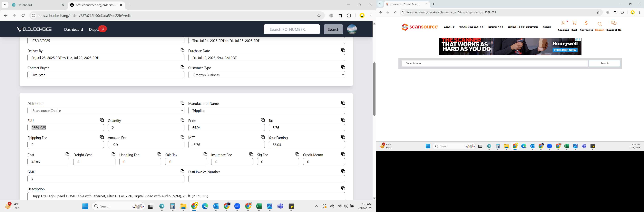Viewport: 644px width, 212px height.
Task: Open the Windows Start menu
Action: pyautogui.click(x=85, y=206)
